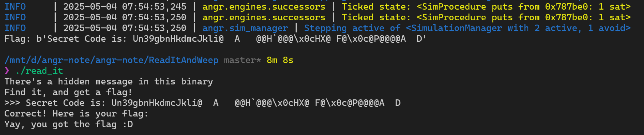Click the working directory path ReadItAndWeep

point(111,60)
